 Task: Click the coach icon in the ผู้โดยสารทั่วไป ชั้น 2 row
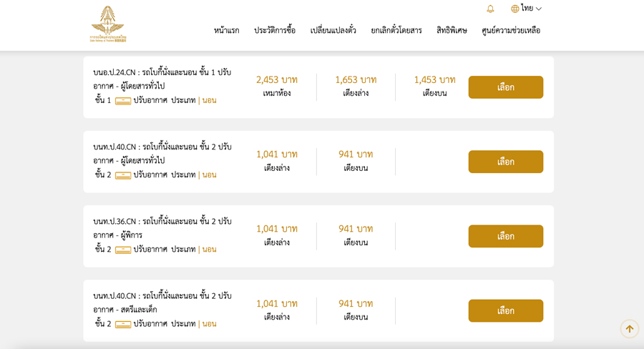click(123, 175)
